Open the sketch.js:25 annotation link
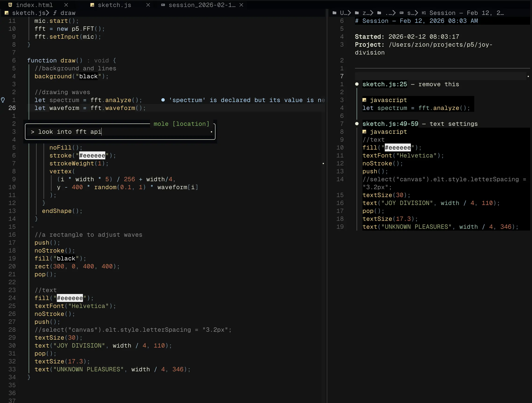532x403 pixels. coord(385,84)
